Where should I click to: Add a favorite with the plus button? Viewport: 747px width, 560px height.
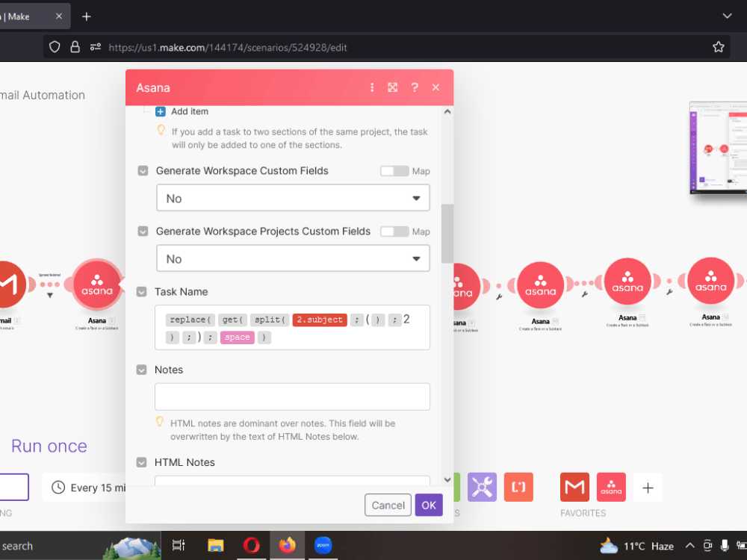click(648, 488)
